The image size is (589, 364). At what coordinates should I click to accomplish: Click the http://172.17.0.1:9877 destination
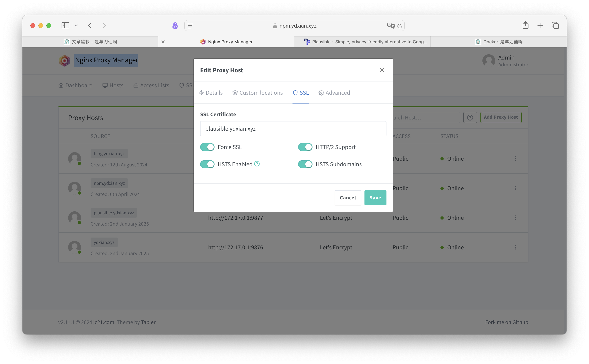click(235, 218)
